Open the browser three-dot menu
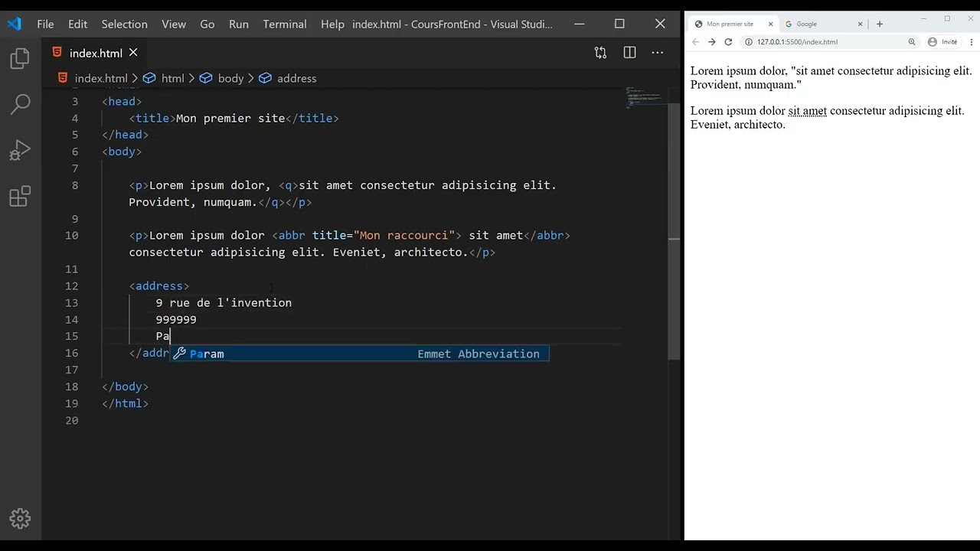The image size is (980, 551). 970,42
